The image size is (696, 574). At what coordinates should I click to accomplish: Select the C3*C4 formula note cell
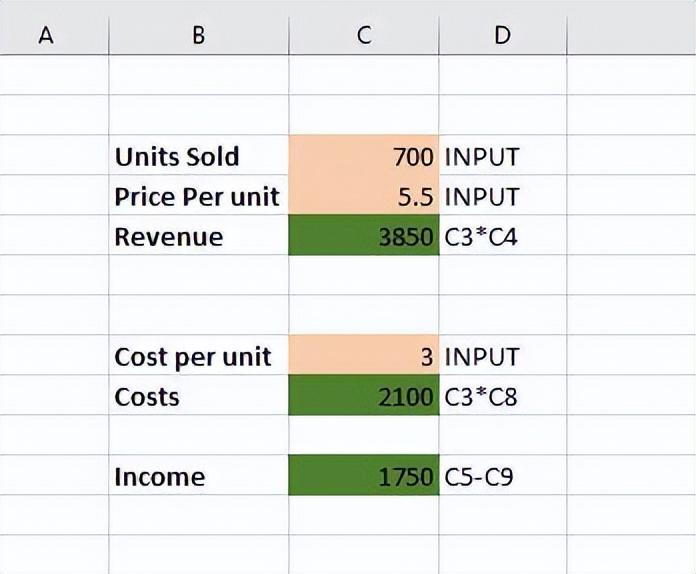[x=502, y=235]
